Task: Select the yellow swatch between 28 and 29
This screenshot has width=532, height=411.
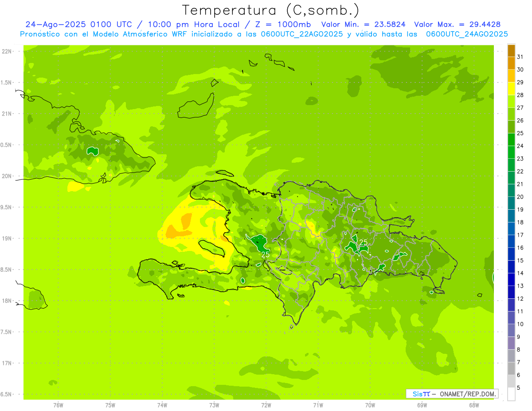Action: coord(511,89)
